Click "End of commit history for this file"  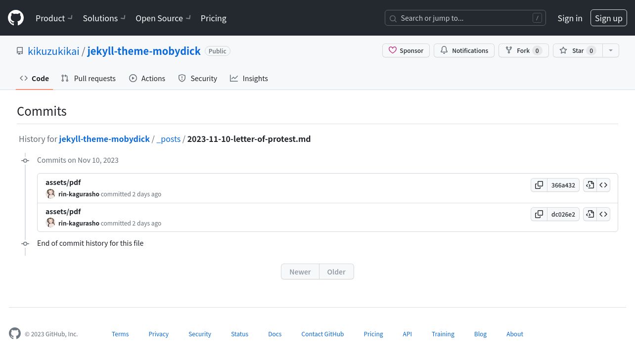(x=90, y=243)
